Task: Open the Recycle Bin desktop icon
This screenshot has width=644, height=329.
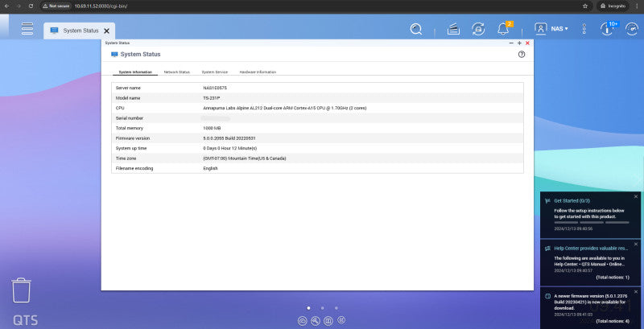Action: 21,290
